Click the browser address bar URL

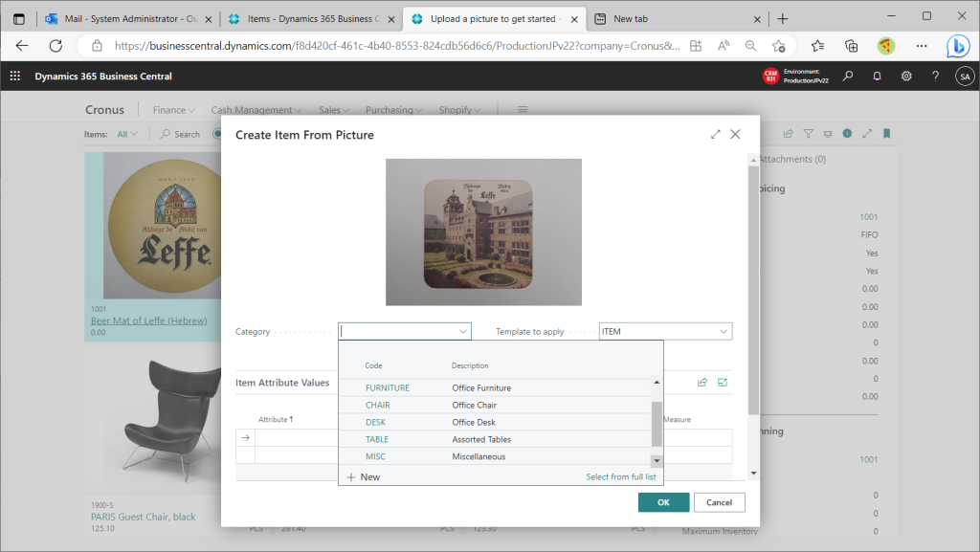(397, 46)
